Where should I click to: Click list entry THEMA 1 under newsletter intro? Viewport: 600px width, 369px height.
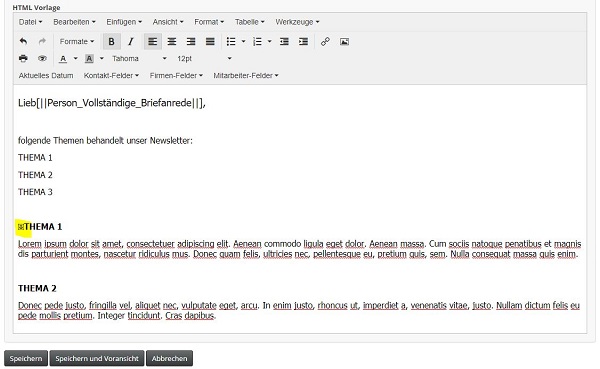click(x=35, y=157)
